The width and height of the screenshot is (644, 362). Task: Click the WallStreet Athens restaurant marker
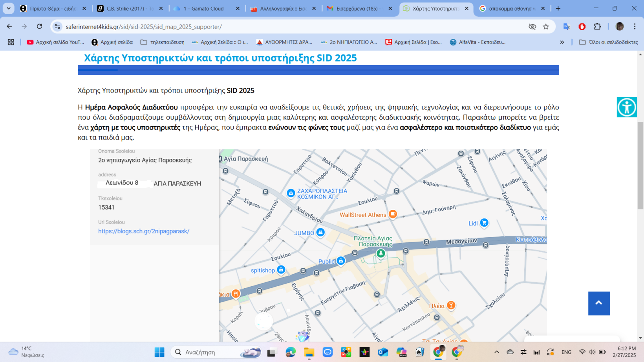[x=392, y=214]
